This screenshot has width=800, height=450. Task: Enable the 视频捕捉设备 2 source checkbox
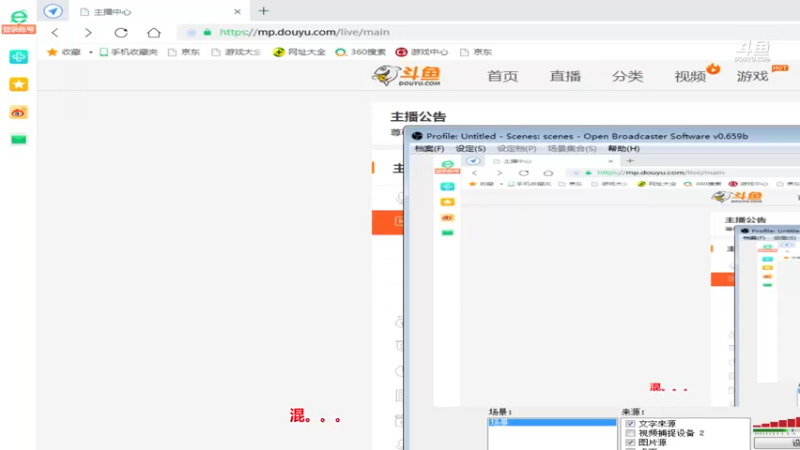click(x=630, y=433)
